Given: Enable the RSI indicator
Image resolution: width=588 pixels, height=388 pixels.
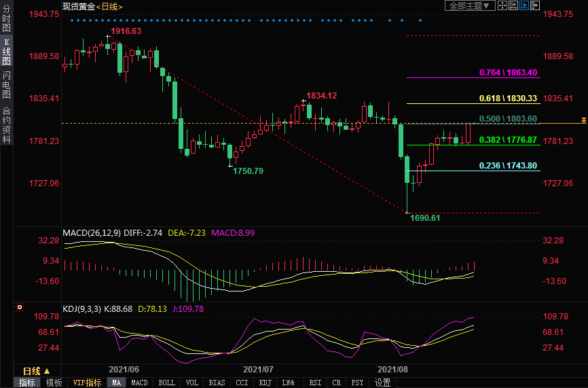Looking at the screenshot, I should click(x=315, y=383).
